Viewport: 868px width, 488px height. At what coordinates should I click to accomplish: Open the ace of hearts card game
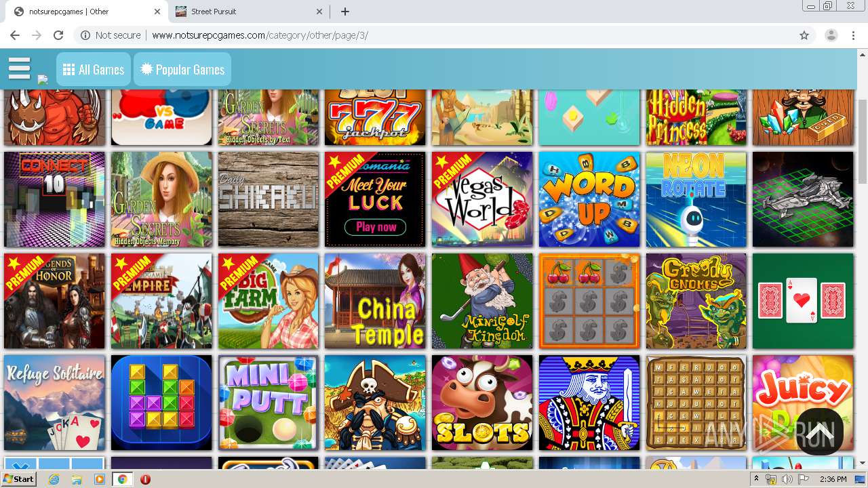(x=803, y=301)
